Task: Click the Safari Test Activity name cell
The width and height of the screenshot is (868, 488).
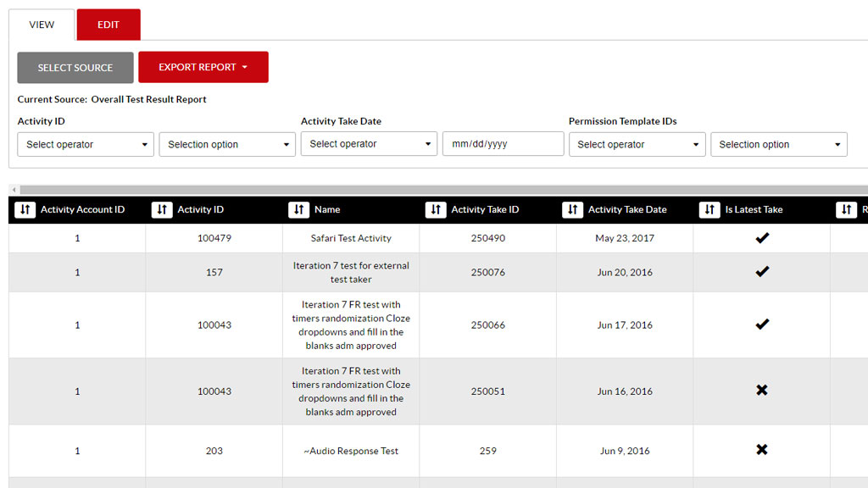Action: pyautogui.click(x=351, y=238)
